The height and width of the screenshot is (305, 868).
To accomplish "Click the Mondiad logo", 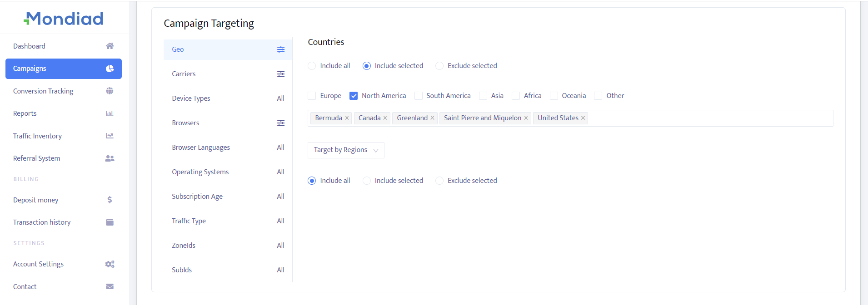I will point(64,19).
